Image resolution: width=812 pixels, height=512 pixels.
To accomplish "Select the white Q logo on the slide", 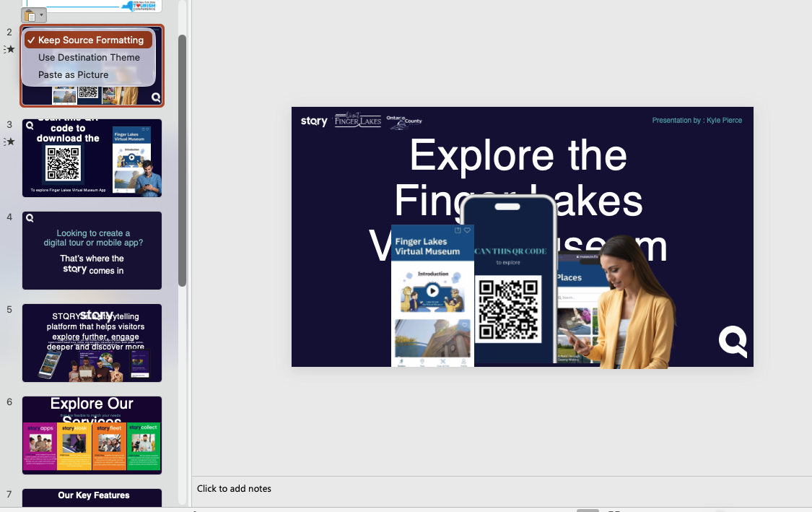I will tap(733, 342).
